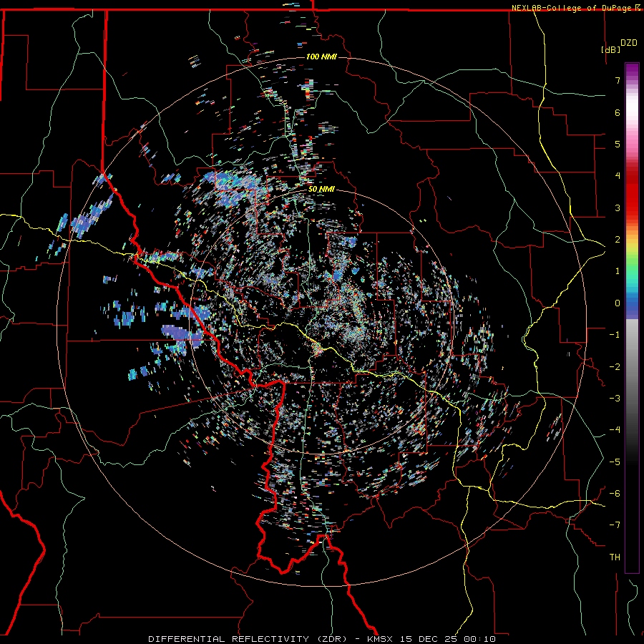The height and width of the screenshot is (644, 644).
Task: Click the "-4" value on the scale
Action: pos(615,430)
